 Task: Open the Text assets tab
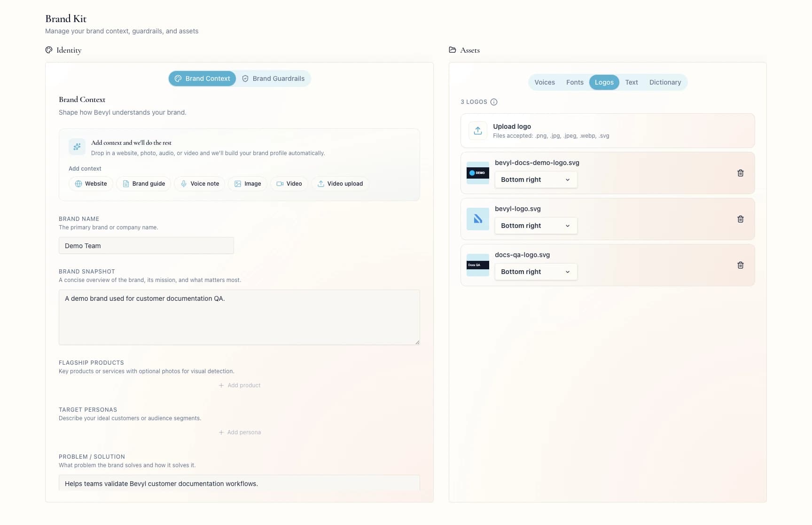click(631, 82)
